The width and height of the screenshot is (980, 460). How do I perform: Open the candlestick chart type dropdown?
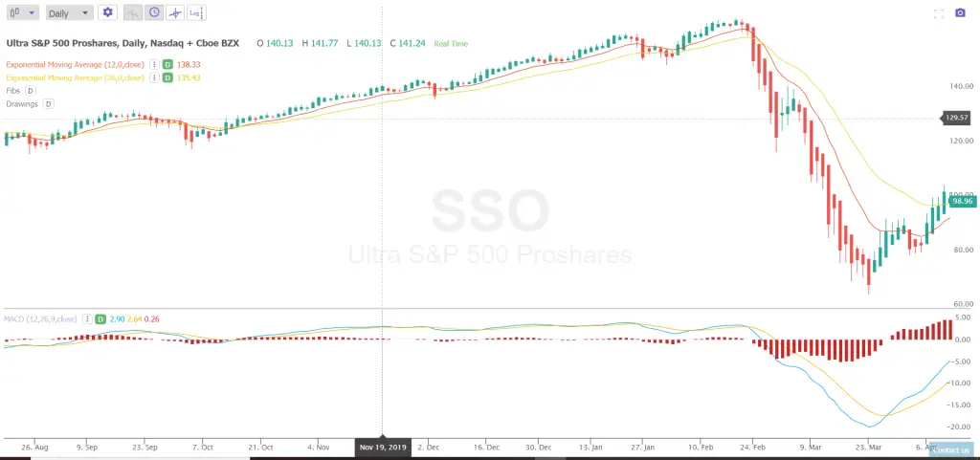point(23,12)
